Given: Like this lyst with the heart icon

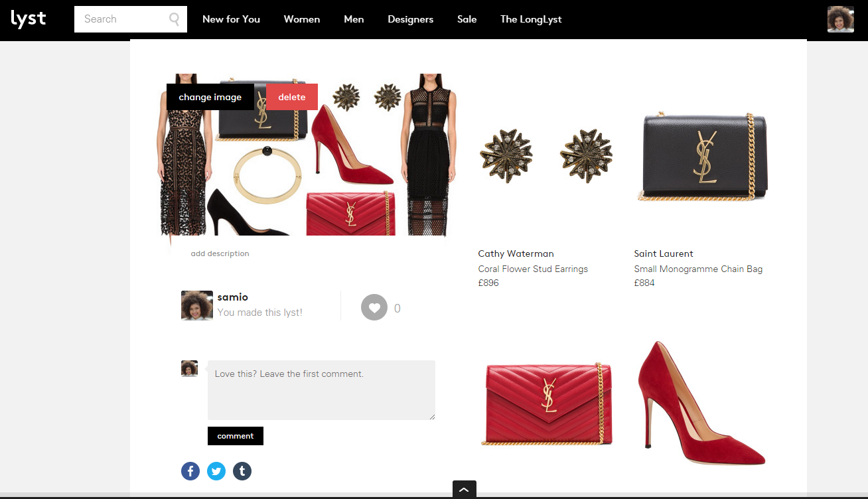Looking at the screenshot, I should (374, 308).
